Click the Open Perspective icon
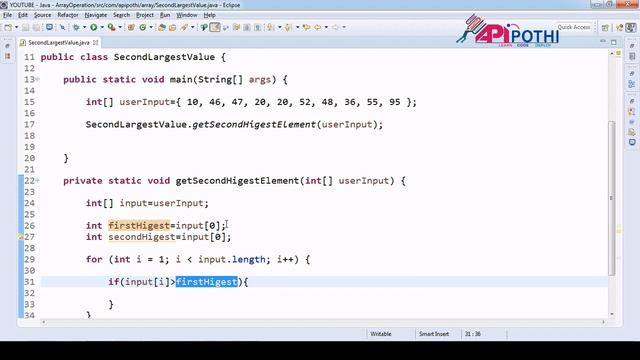Image resolution: width=640 pixels, height=360 pixels. tap(605, 27)
